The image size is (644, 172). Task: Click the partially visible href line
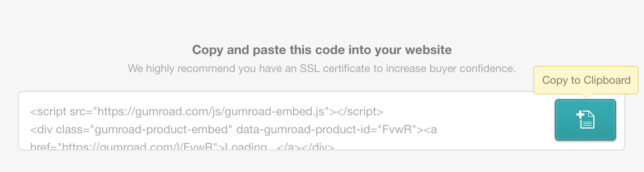coord(182,146)
